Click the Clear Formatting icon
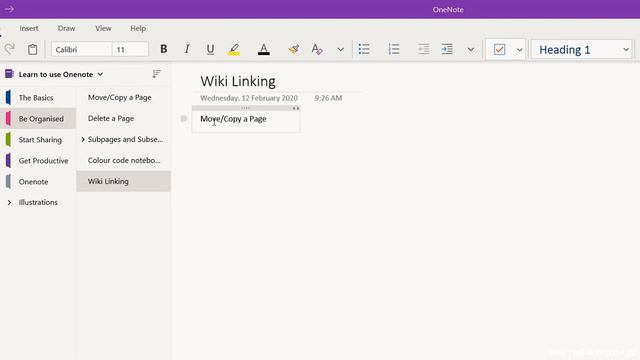Screen dimensions: 640x360 (317, 49)
